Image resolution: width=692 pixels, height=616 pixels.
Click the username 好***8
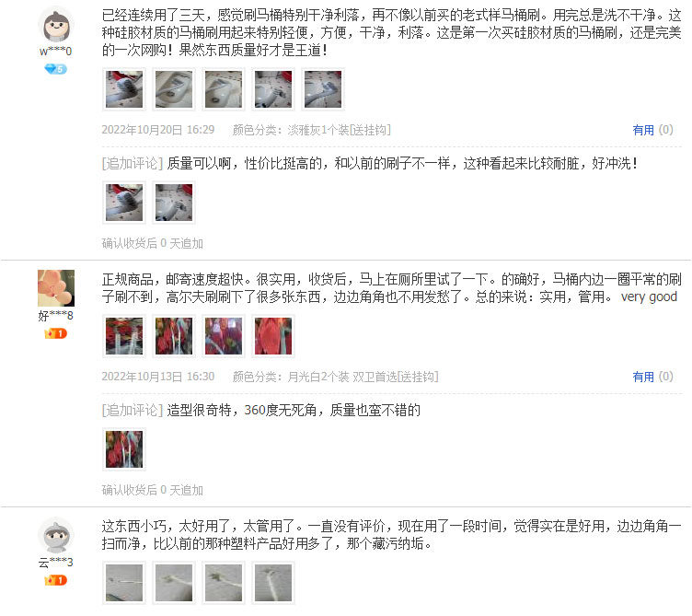pyautogui.click(x=55, y=316)
